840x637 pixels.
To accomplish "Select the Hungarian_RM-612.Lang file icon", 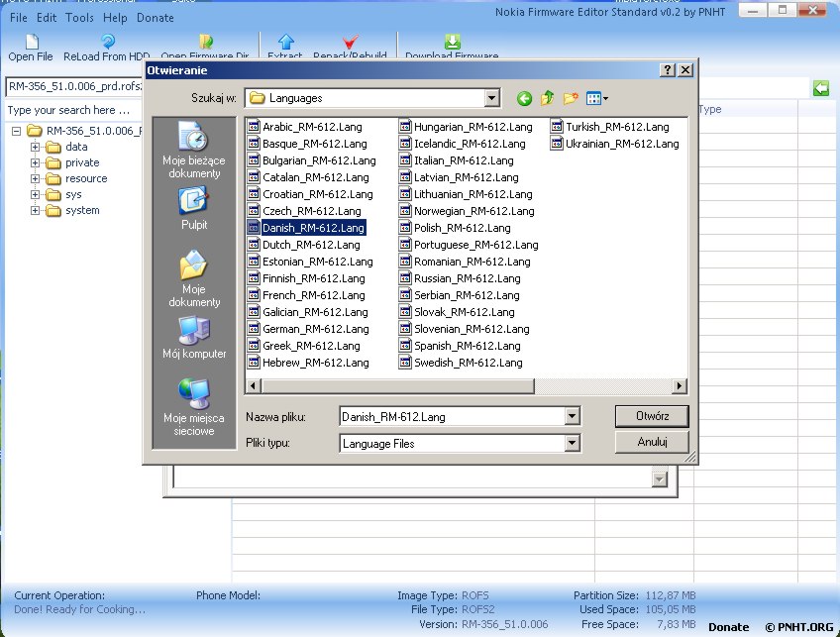I will click(x=405, y=127).
